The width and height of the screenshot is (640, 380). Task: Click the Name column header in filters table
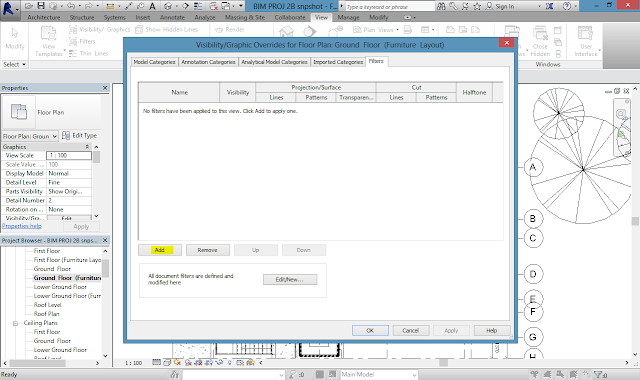click(x=180, y=92)
